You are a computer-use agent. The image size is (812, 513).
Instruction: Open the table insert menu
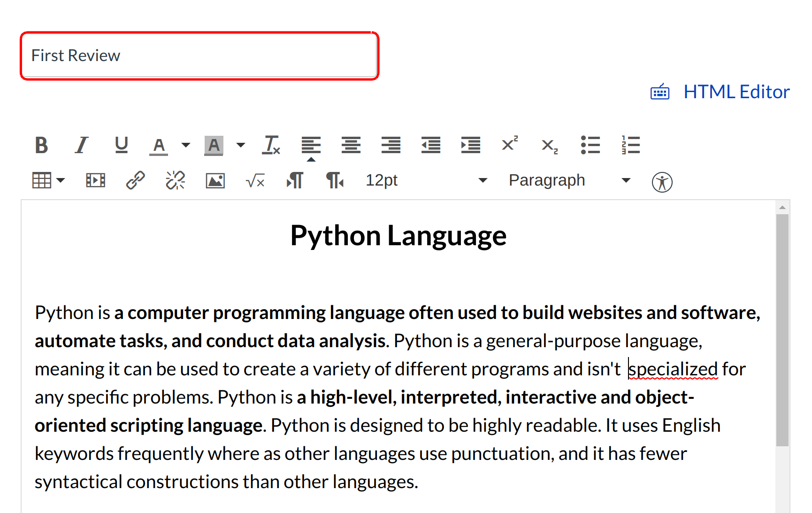click(48, 180)
